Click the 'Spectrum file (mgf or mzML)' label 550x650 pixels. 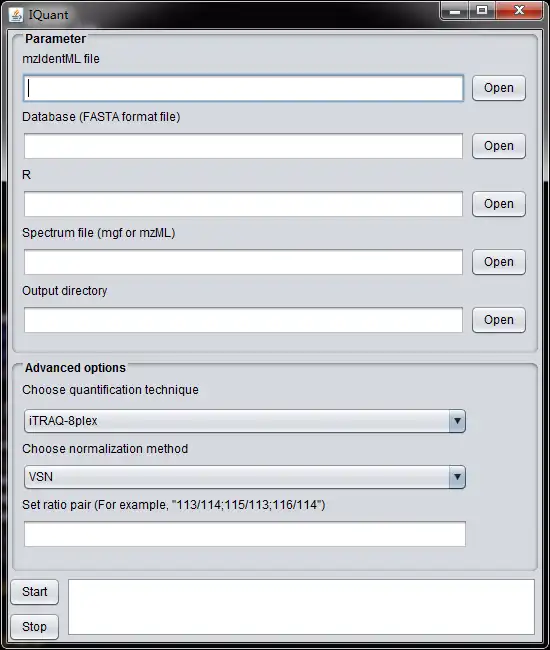tap(99, 233)
